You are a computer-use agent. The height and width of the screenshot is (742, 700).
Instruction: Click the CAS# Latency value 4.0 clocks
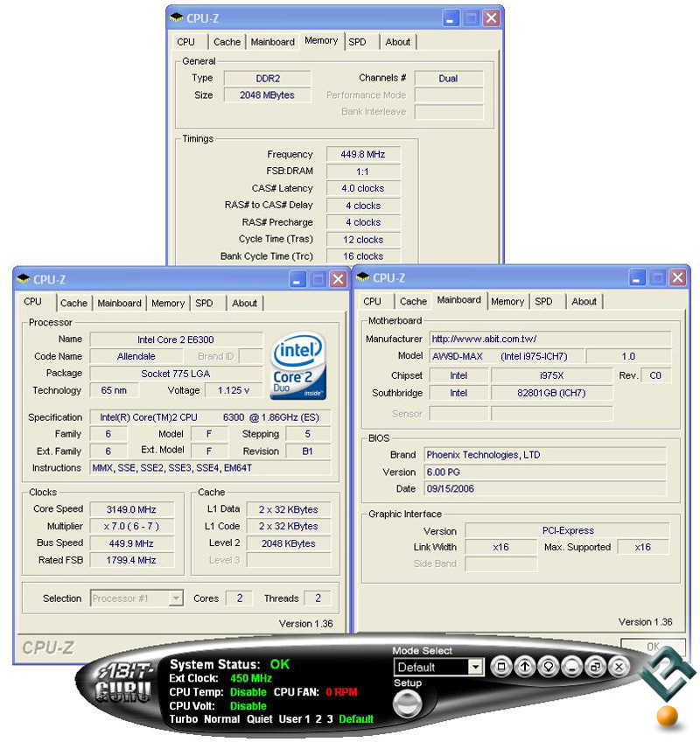point(363,188)
